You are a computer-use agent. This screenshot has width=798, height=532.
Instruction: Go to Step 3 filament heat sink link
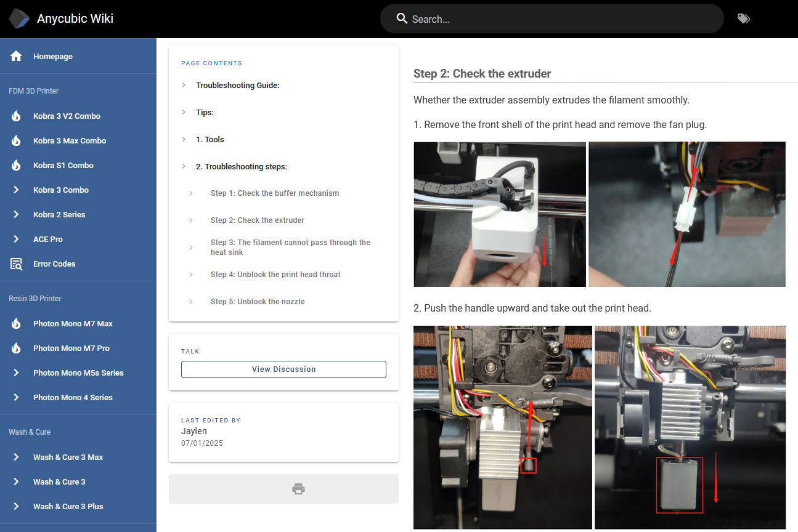[x=290, y=248]
